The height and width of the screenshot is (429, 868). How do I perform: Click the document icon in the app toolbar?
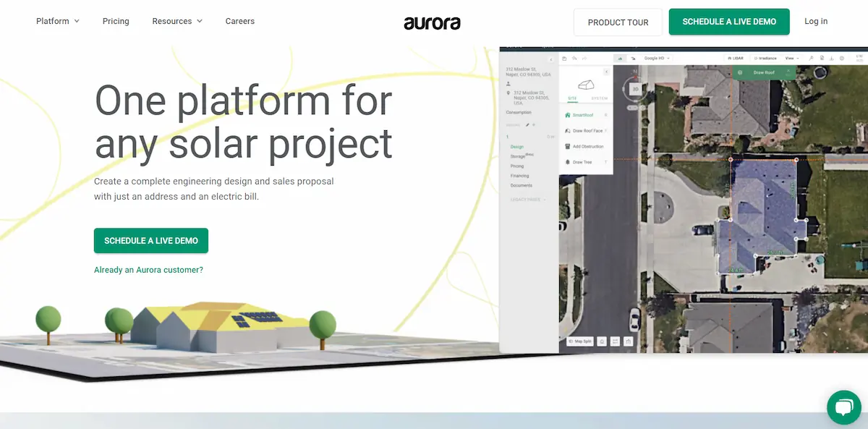822,58
